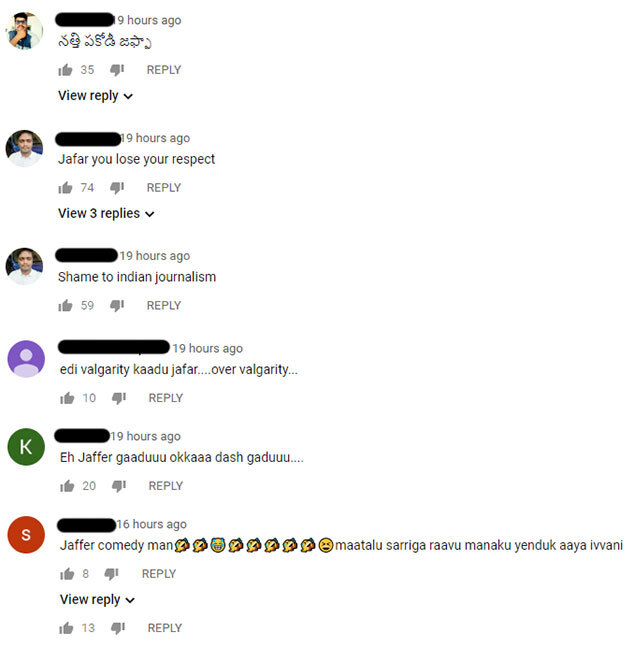Open the green K avatar profile

coord(26,447)
